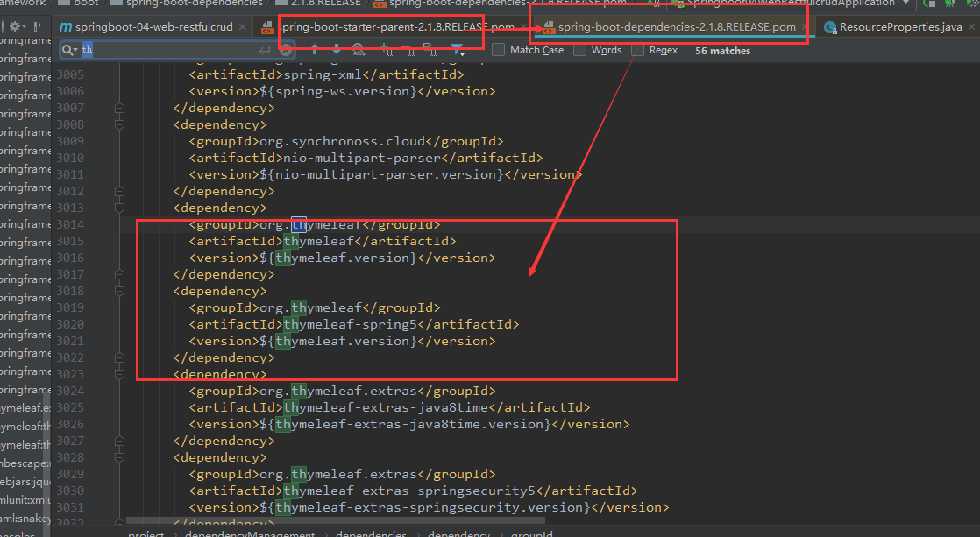Clear the search field text
Viewport: 980px width, 537px height.
286,50
